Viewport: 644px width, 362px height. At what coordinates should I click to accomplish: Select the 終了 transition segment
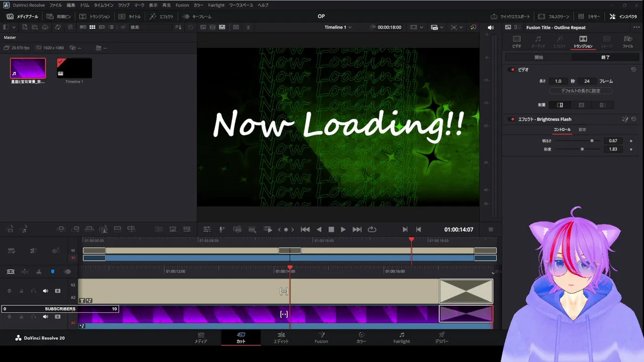[605, 57]
